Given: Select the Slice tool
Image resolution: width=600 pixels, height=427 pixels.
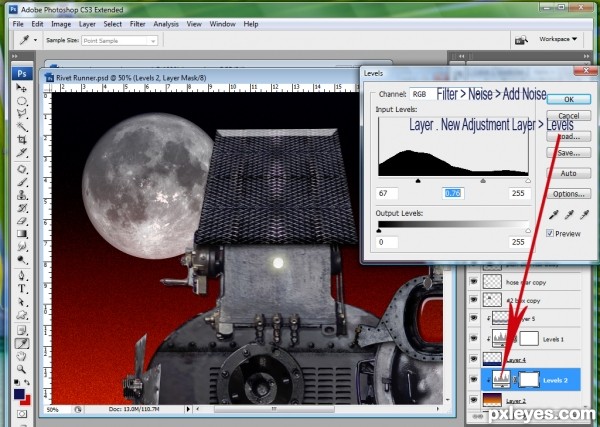Looking at the screenshot, I should [x=21, y=153].
